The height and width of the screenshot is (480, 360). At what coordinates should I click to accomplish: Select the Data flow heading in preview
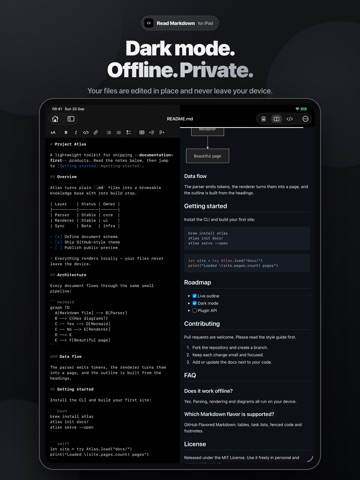pyautogui.click(x=195, y=176)
